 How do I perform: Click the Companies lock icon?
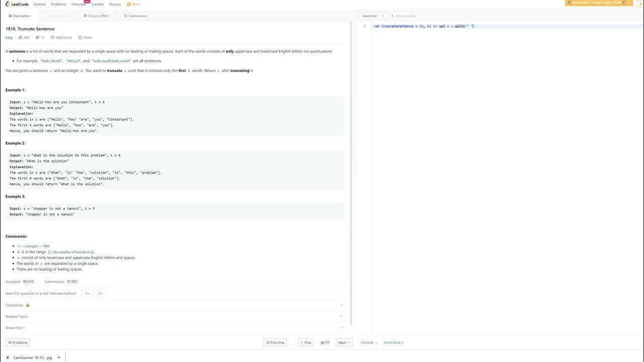(28, 305)
